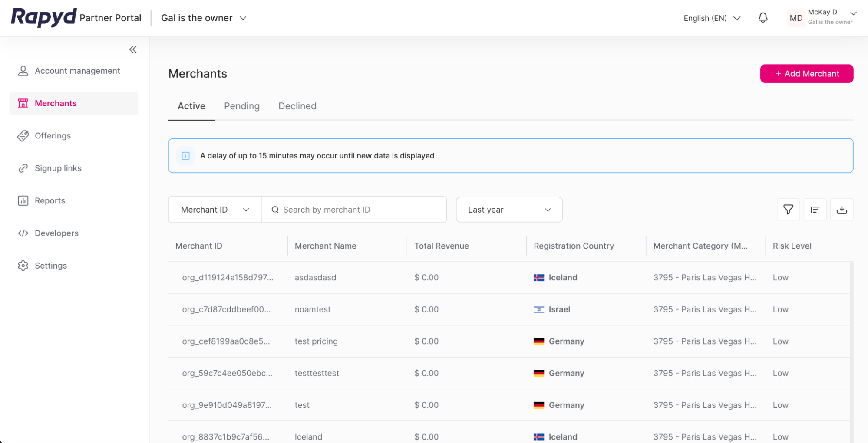Switch to the Pending tab
The image size is (868, 443).
pos(241,106)
